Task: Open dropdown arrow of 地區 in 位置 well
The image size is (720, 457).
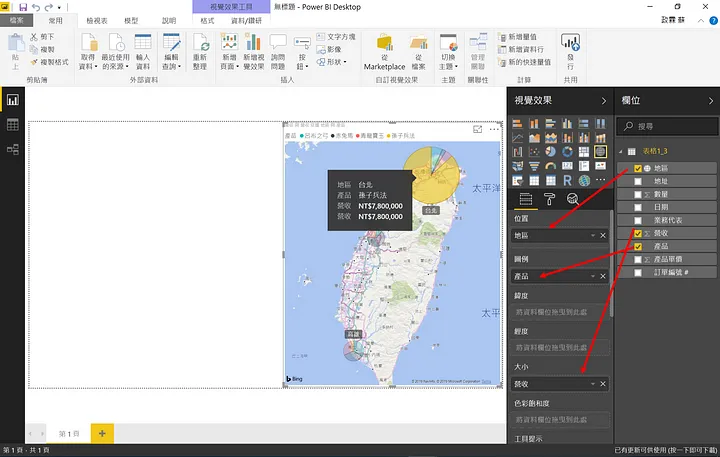Action: coord(593,236)
